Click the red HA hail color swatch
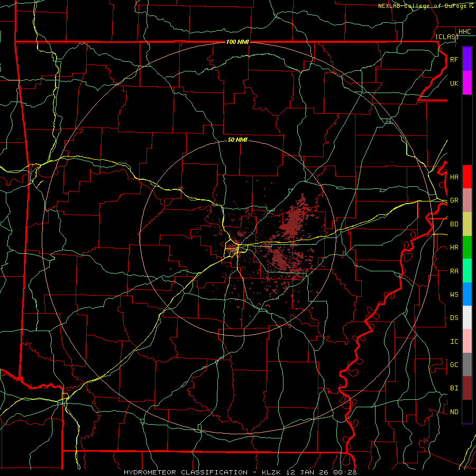Screen dimensions: 476x476 [x=467, y=177]
